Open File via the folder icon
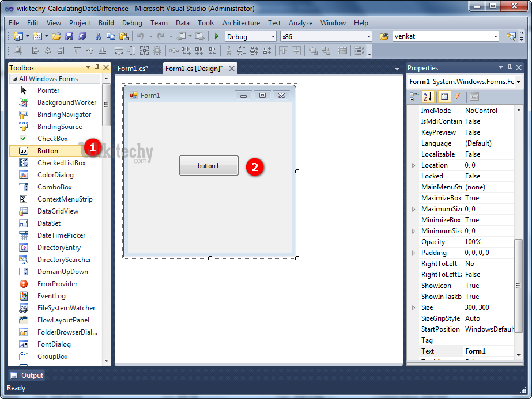The height and width of the screenshot is (399, 532). [x=56, y=36]
